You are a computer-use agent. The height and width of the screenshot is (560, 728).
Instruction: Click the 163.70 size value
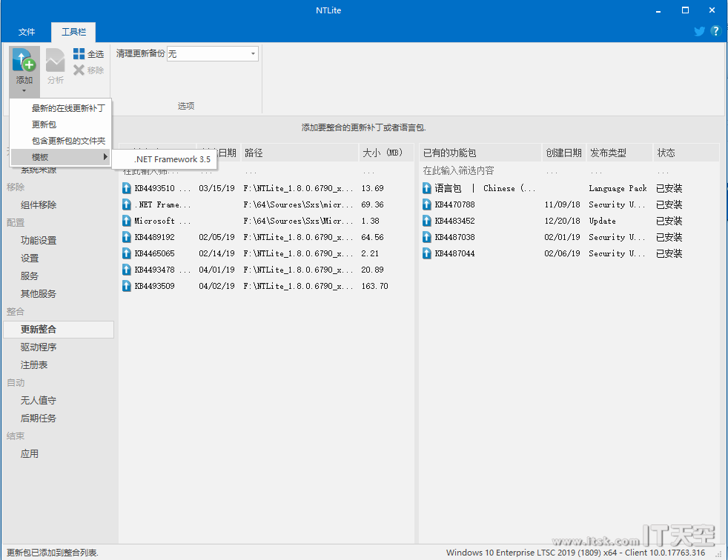click(x=374, y=286)
